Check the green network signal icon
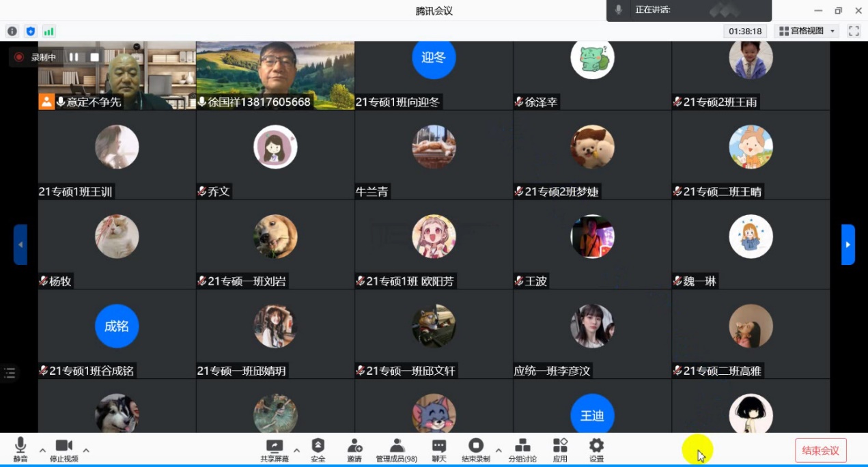The height and width of the screenshot is (467, 868). click(x=48, y=31)
